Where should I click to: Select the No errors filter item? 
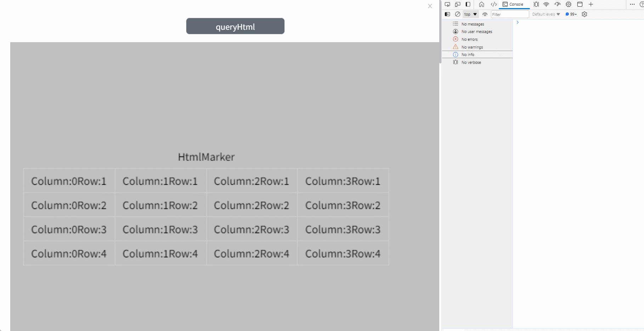[469, 39]
